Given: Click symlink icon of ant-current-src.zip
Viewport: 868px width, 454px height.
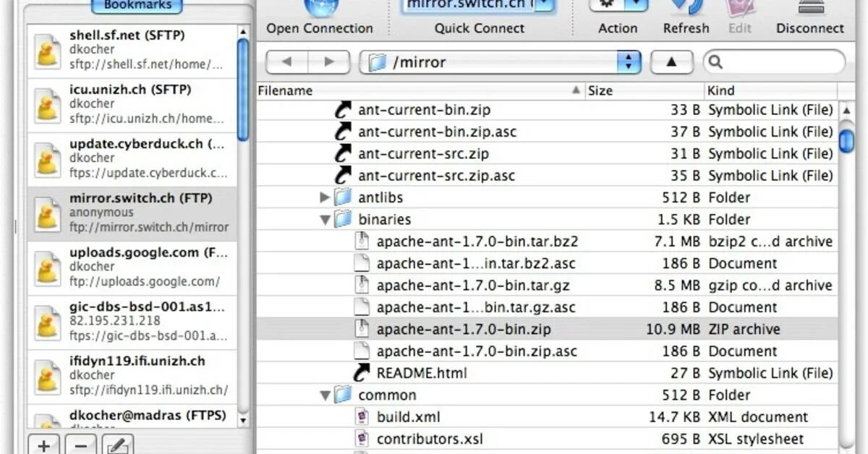Looking at the screenshot, I should pyautogui.click(x=343, y=153).
